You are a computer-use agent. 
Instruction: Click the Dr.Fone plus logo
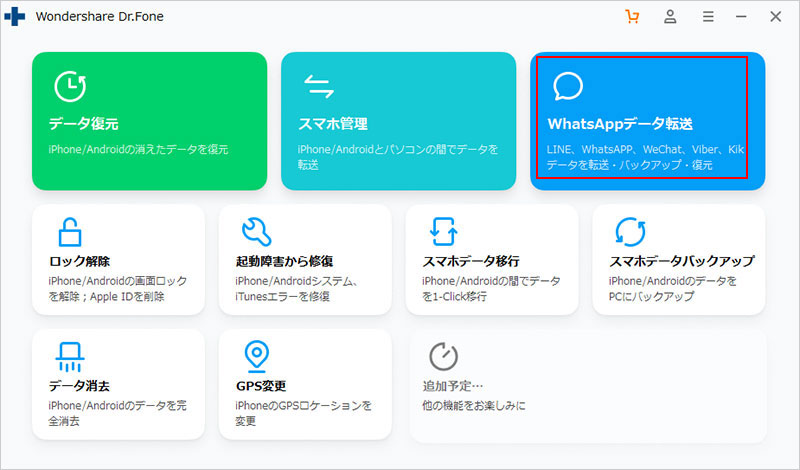[14, 16]
